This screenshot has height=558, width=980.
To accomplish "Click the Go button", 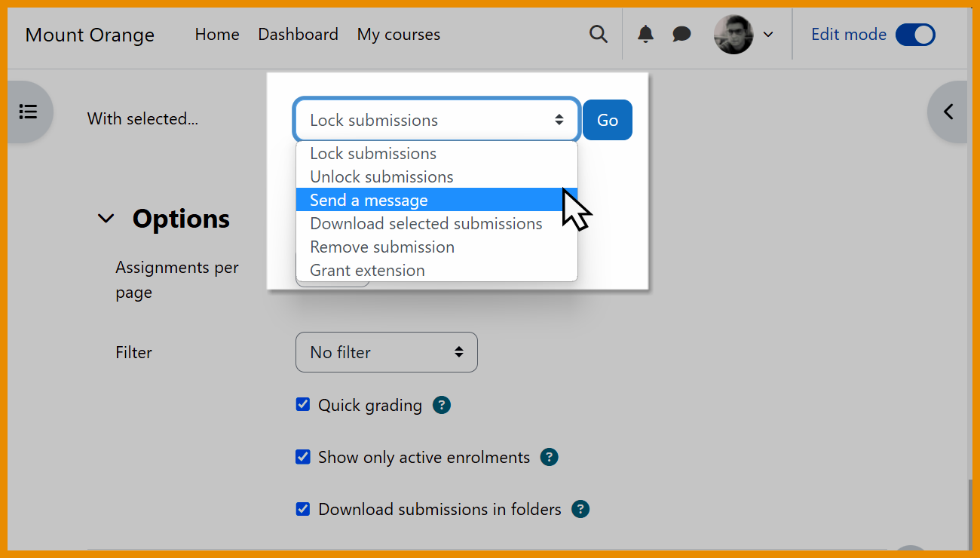I will point(607,119).
